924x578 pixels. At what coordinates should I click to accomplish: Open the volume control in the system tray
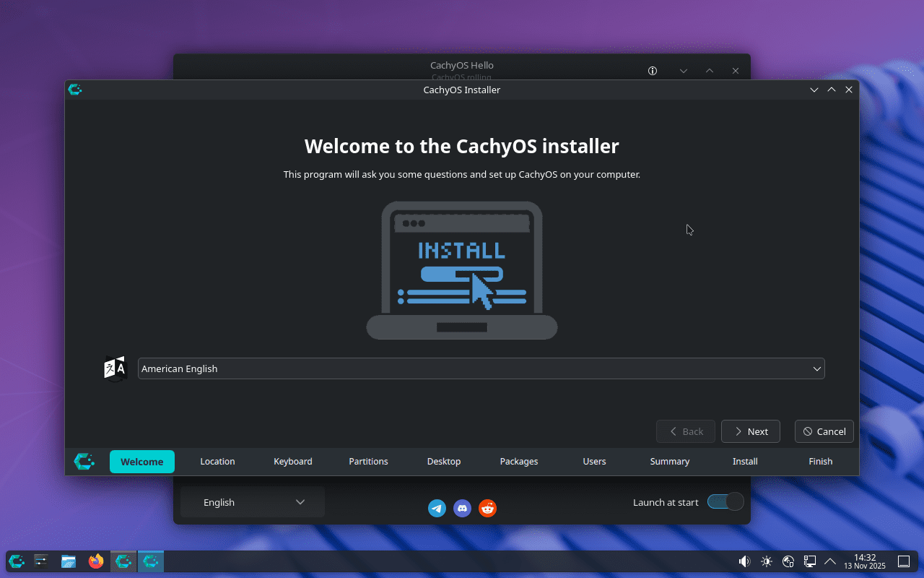744,561
